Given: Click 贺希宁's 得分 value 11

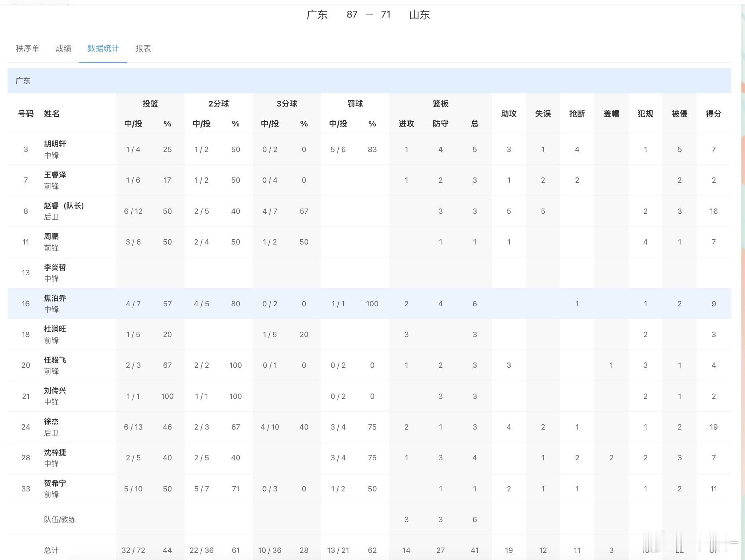Looking at the screenshot, I should tap(714, 489).
